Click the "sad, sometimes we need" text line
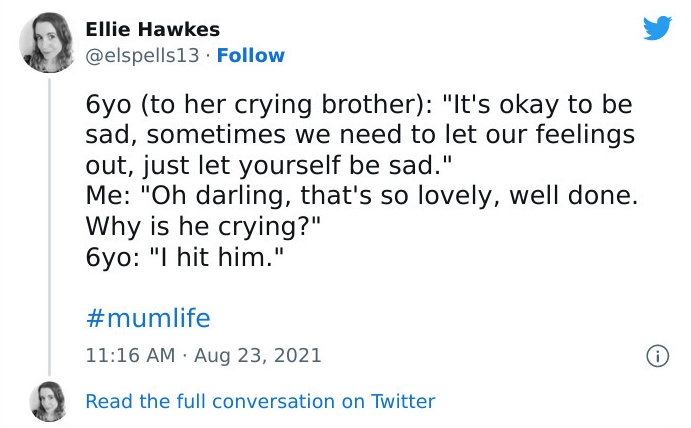The width and height of the screenshot is (691, 428). click(360, 135)
